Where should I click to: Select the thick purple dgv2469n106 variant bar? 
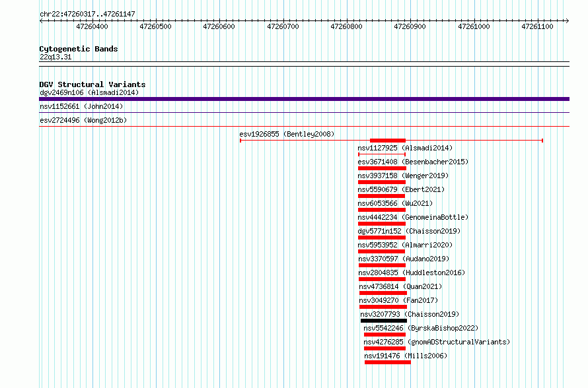tap(304, 99)
